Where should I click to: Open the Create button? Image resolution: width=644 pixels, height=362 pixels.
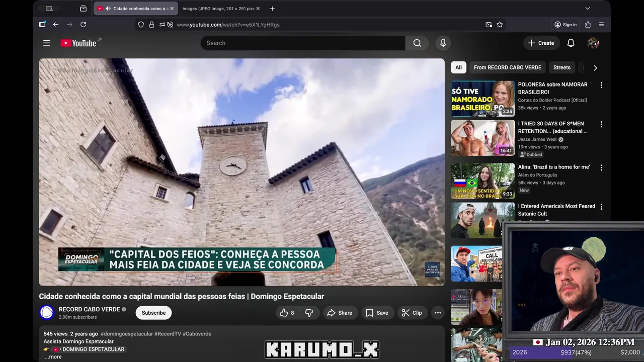[x=541, y=43]
